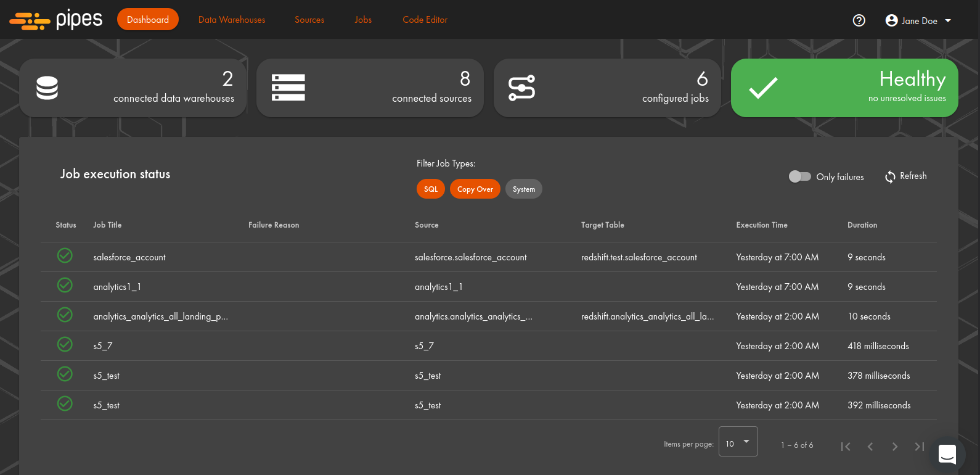Image resolution: width=980 pixels, height=475 pixels.
Task: Click the configured jobs pipeline icon
Action: (521, 88)
